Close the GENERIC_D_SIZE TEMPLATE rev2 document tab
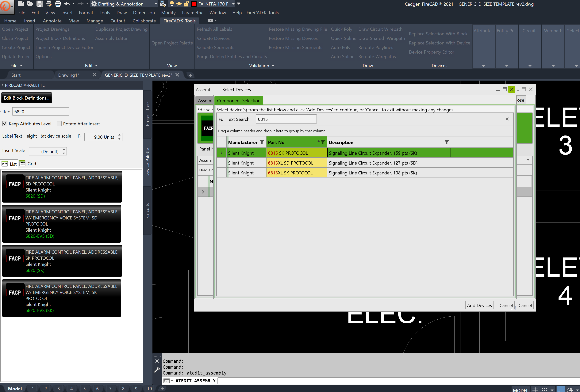580x392 pixels. tap(177, 75)
